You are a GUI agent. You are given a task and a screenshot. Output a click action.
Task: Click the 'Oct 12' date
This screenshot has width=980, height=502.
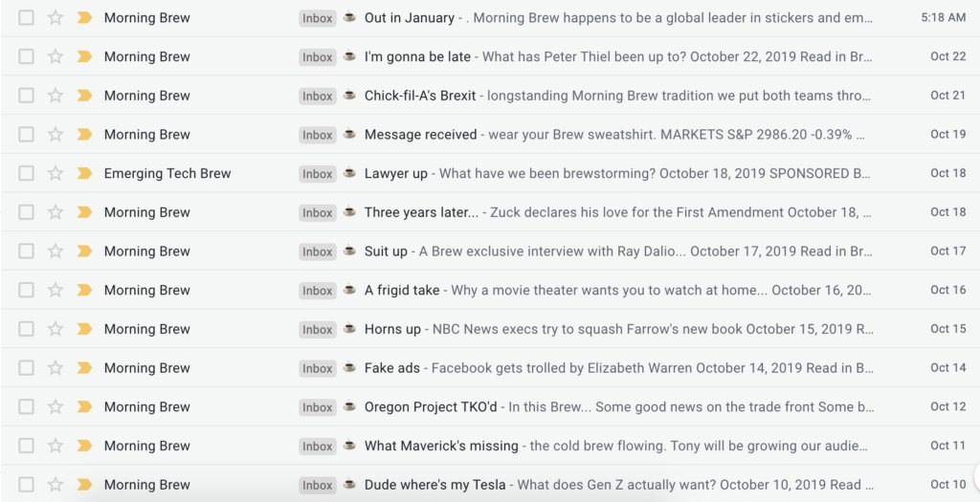[948, 405]
